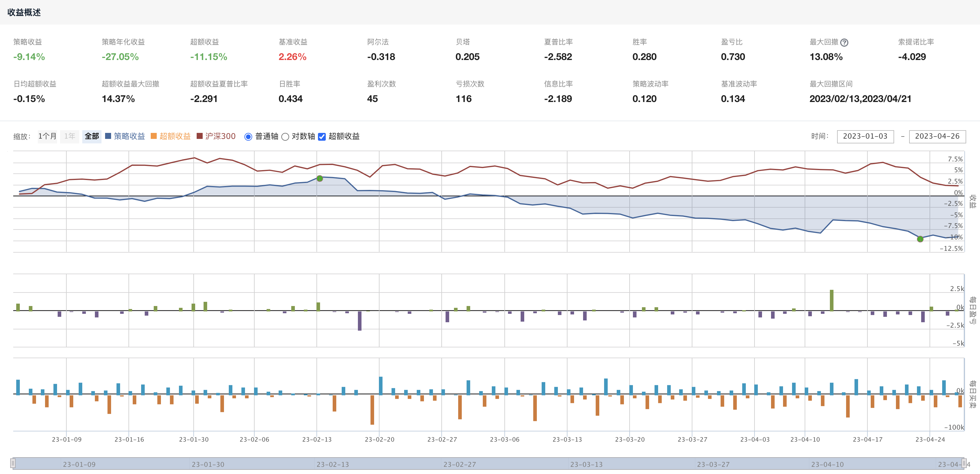Screen dimensions: 980x474
Task: Select the 对数轴 radio button
Action: click(x=285, y=137)
